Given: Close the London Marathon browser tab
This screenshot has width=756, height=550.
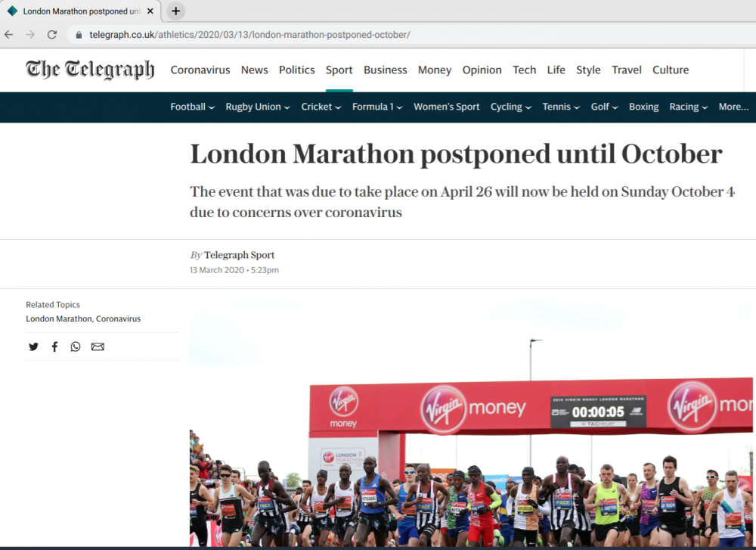Looking at the screenshot, I should pos(150,11).
